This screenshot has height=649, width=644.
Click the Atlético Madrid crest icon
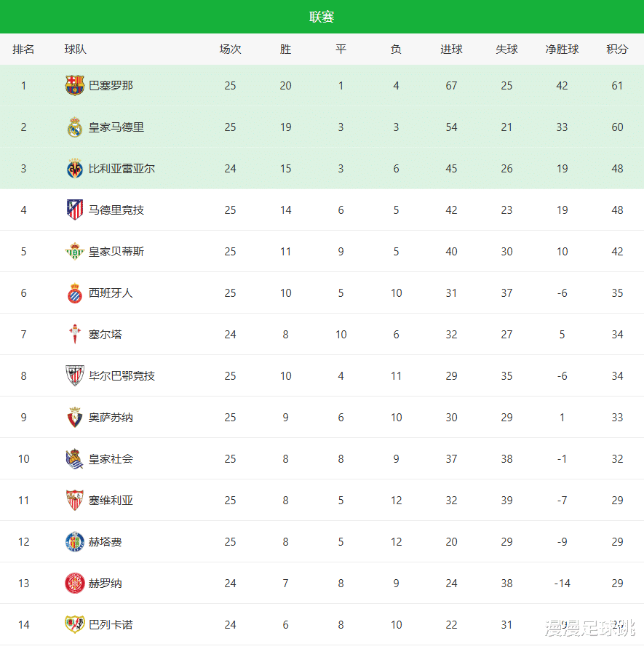75,210
